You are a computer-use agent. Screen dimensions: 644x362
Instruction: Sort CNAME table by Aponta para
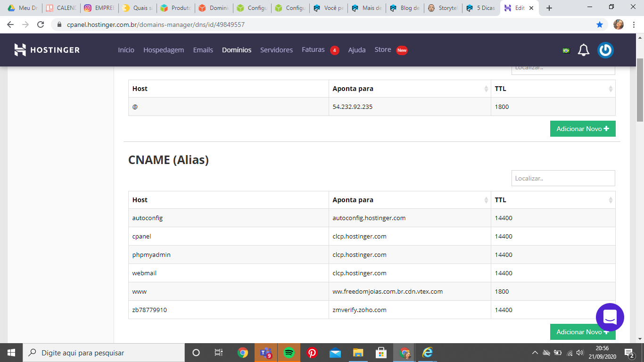point(486,200)
